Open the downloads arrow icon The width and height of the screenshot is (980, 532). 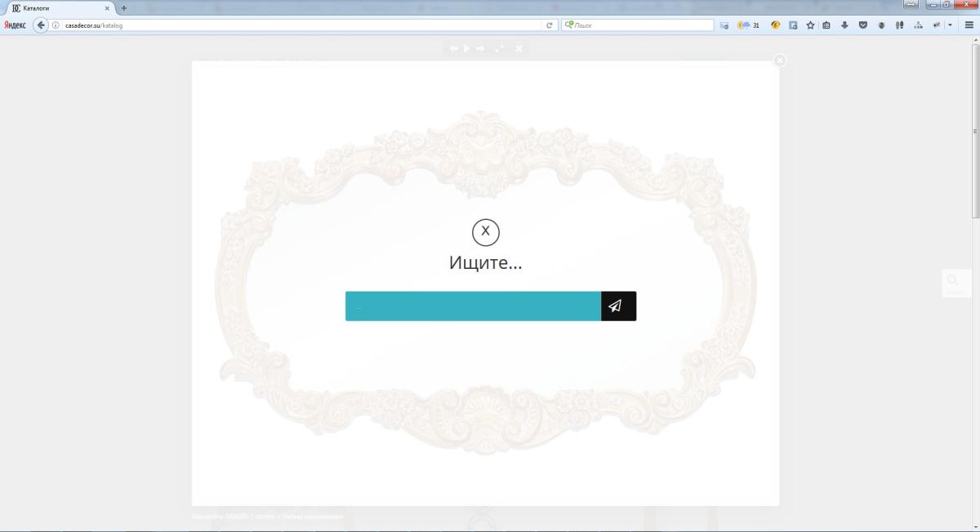(x=844, y=25)
